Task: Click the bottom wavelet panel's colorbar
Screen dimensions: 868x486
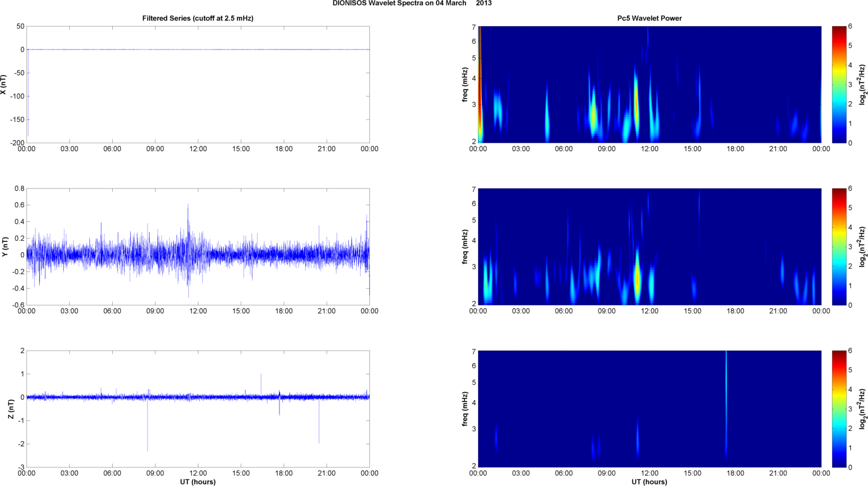Action: point(839,409)
